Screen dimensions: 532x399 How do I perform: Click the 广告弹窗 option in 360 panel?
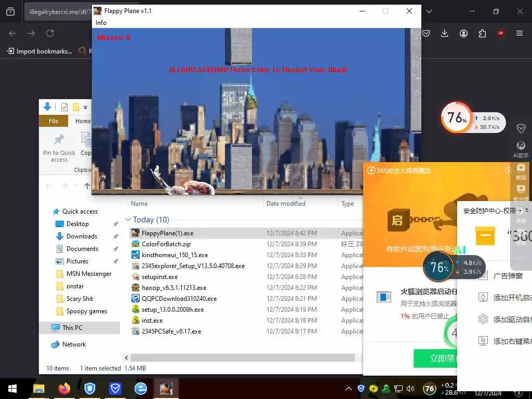(508, 276)
